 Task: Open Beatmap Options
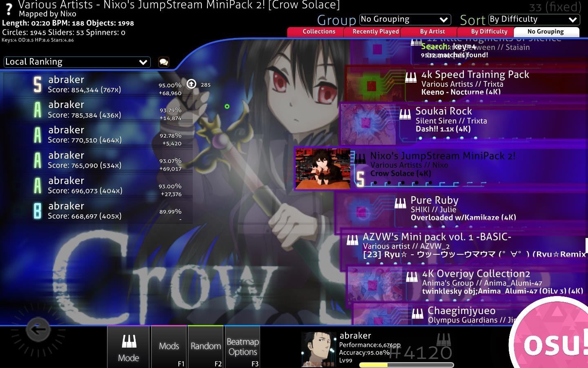(243, 347)
